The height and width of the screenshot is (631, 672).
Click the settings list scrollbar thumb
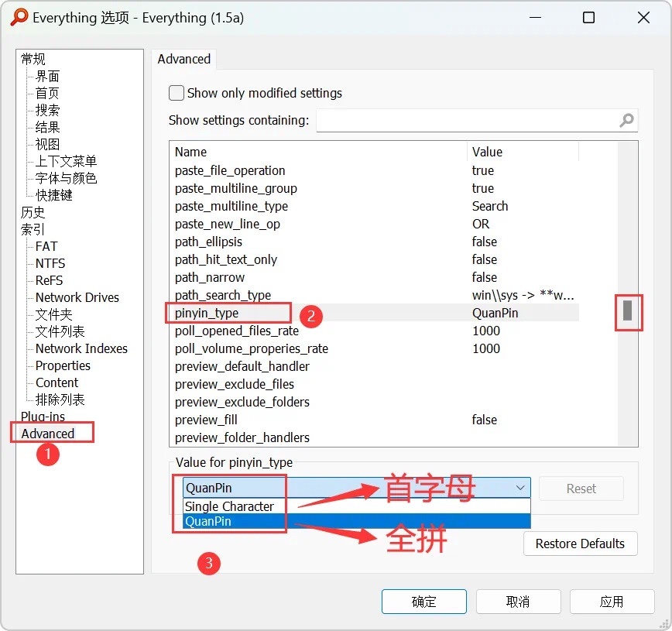pos(627,310)
